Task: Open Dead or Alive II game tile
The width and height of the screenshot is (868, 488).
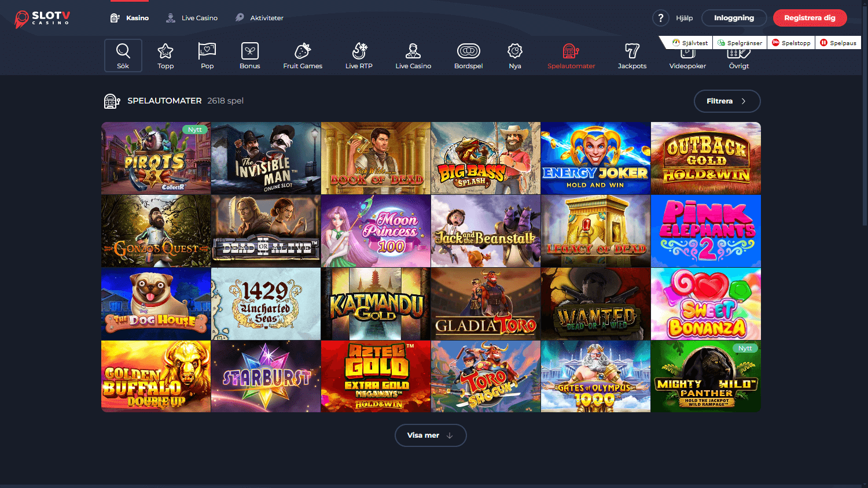Action: pyautogui.click(x=266, y=231)
